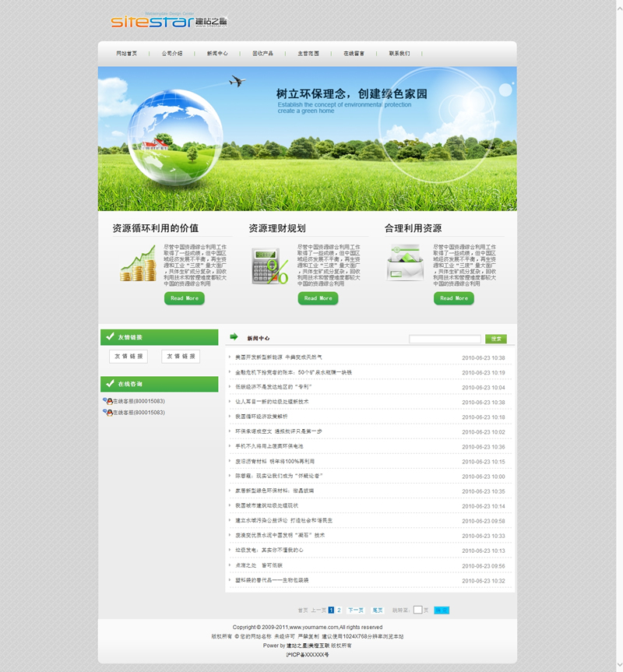Click the 下一页 next page link
The height and width of the screenshot is (672, 623).
[x=355, y=610]
